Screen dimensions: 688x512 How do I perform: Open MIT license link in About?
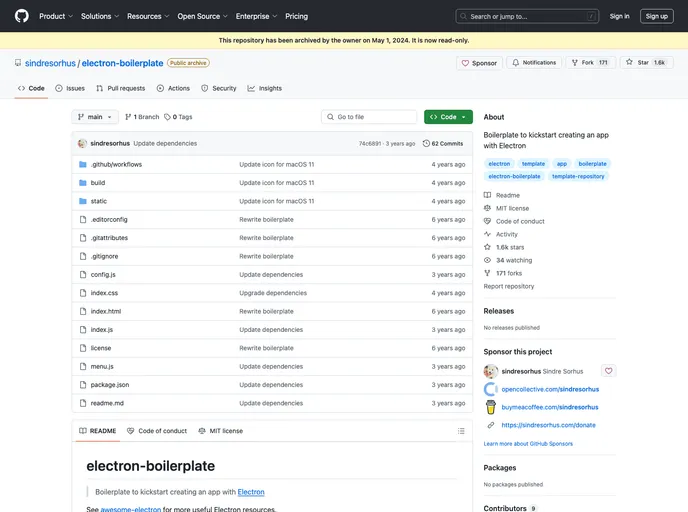(x=506, y=208)
